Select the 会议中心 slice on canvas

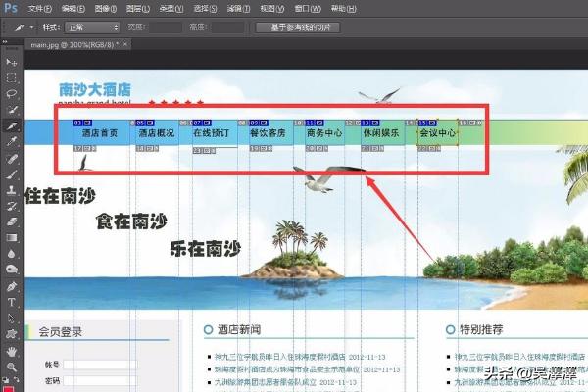pos(437,133)
